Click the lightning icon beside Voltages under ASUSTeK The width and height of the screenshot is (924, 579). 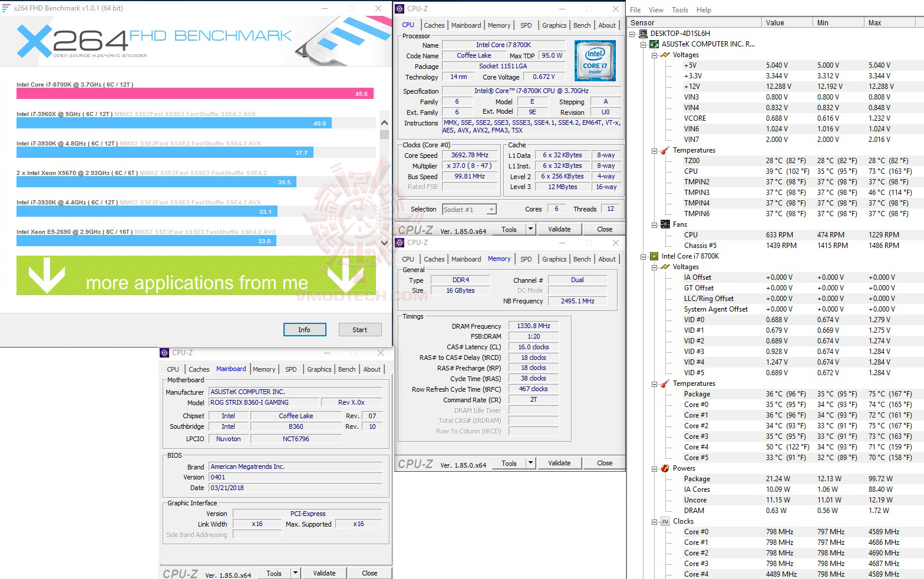665,55
